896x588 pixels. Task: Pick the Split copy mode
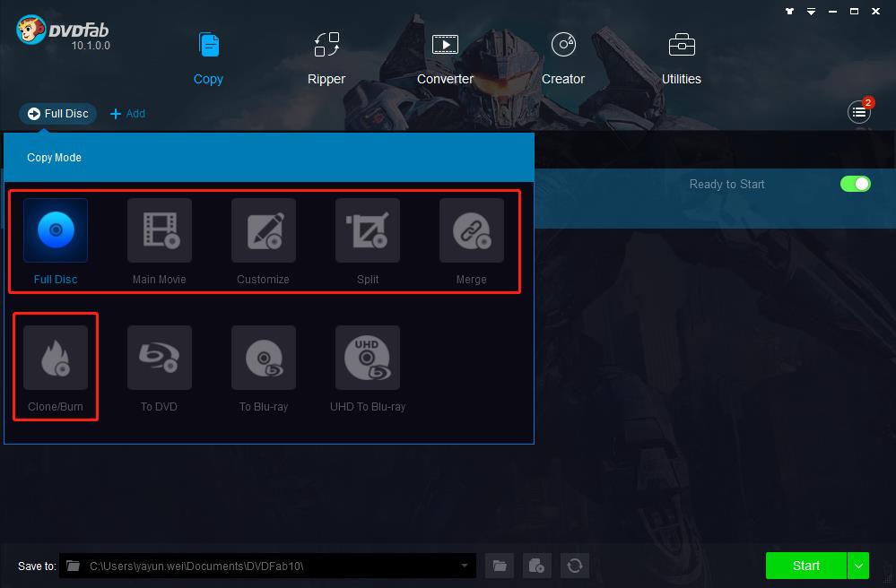pyautogui.click(x=368, y=230)
